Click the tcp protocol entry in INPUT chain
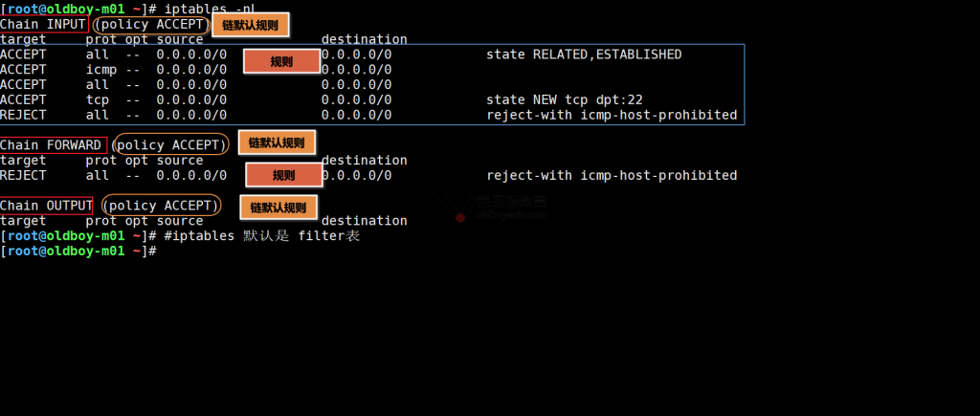980x416 pixels. tap(98, 99)
